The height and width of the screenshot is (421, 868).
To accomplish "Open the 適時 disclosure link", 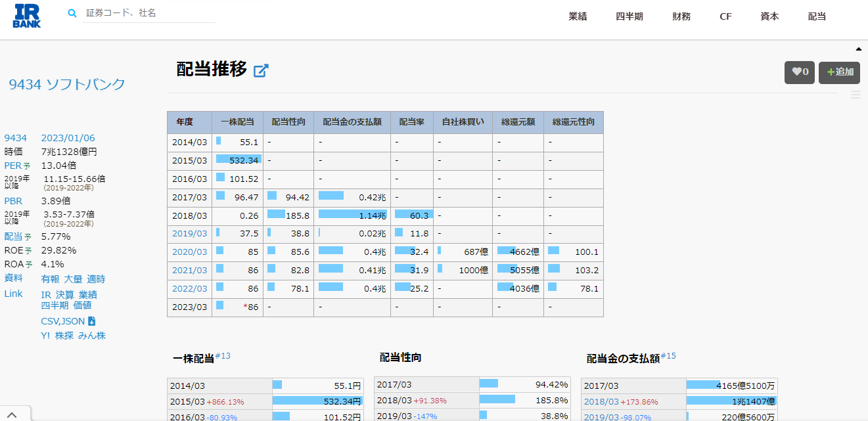I will 96,279.
